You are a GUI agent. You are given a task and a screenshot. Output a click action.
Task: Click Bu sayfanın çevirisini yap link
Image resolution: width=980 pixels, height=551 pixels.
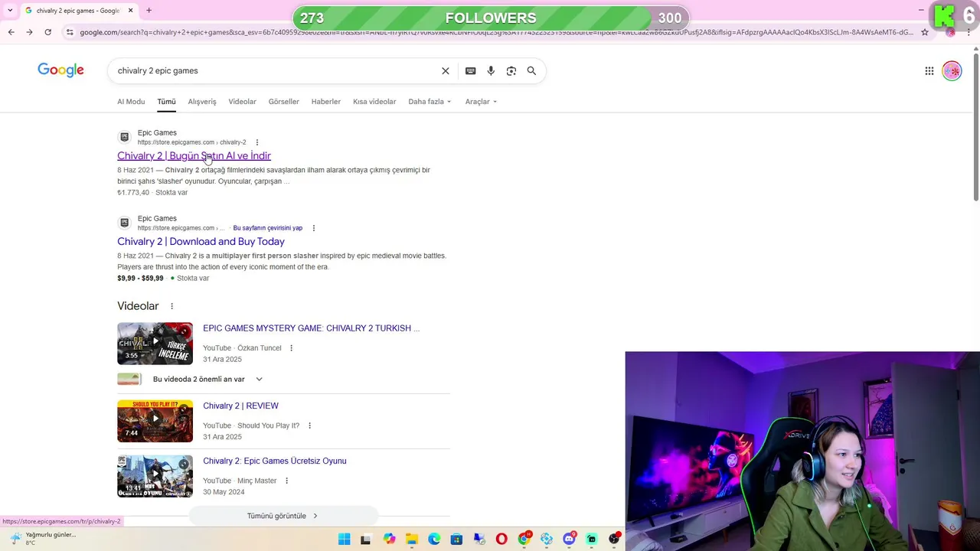pos(267,228)
